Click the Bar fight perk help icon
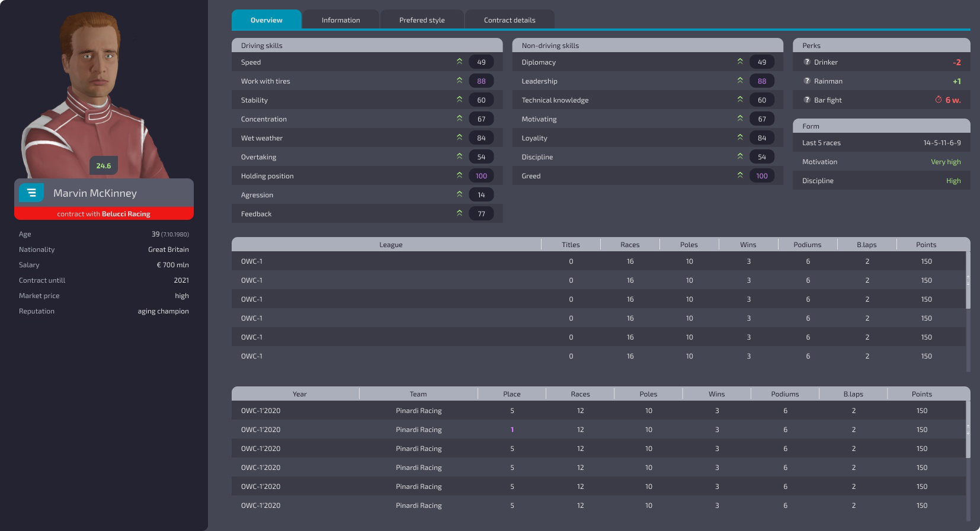 (x=806, y=100)
